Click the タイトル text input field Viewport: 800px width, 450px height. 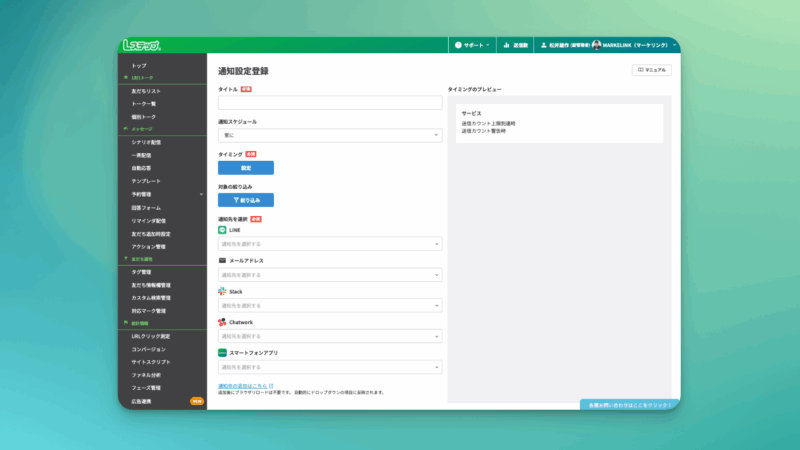[x=329, y=103]
